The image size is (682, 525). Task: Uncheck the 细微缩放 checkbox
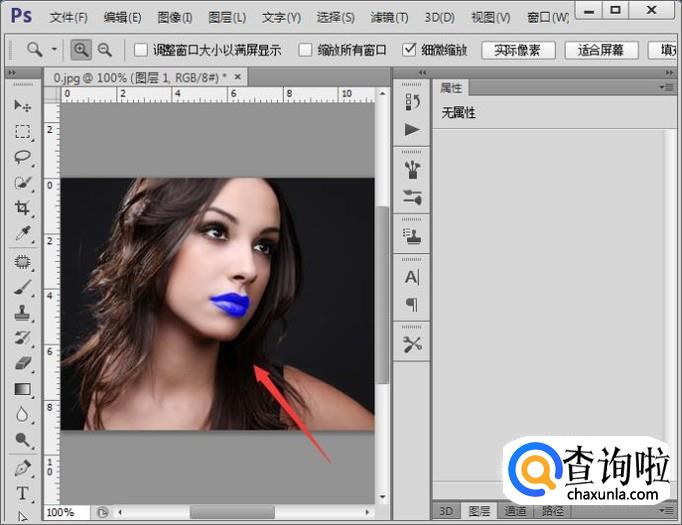pyautogui.click(x=409, y=50)
